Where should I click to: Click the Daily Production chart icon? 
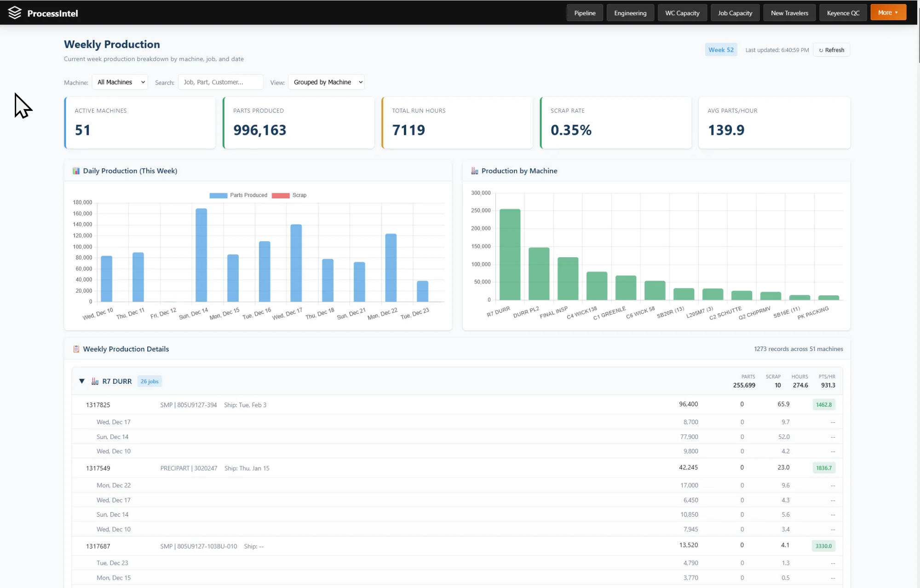[76, 171]
